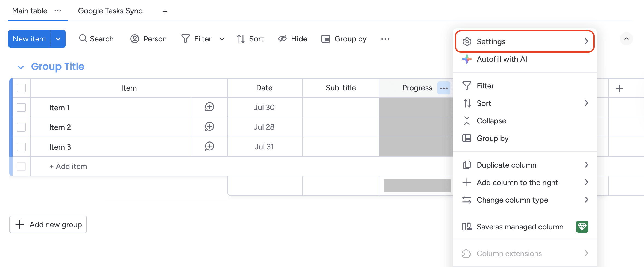Screen dimensions: 644x267
Task: Click the managed column icon
Action: click(x=467, y=227)
